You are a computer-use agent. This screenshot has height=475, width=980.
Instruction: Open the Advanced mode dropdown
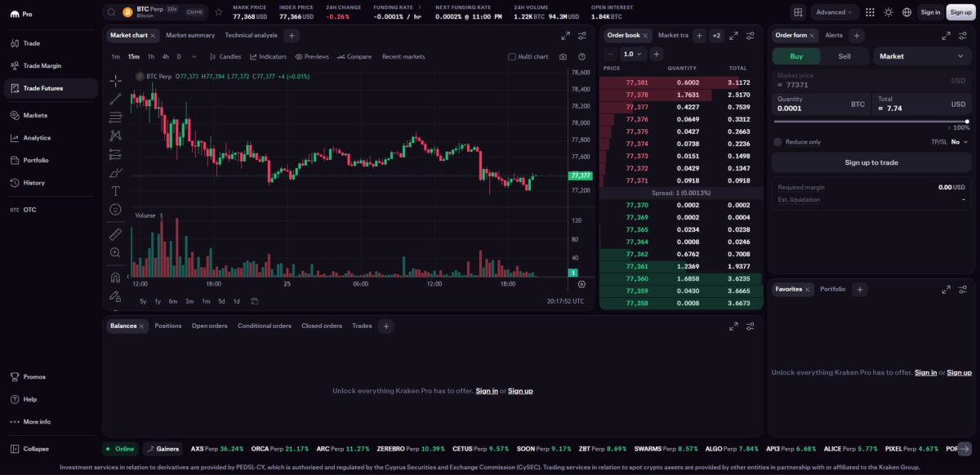pos(835,12)
